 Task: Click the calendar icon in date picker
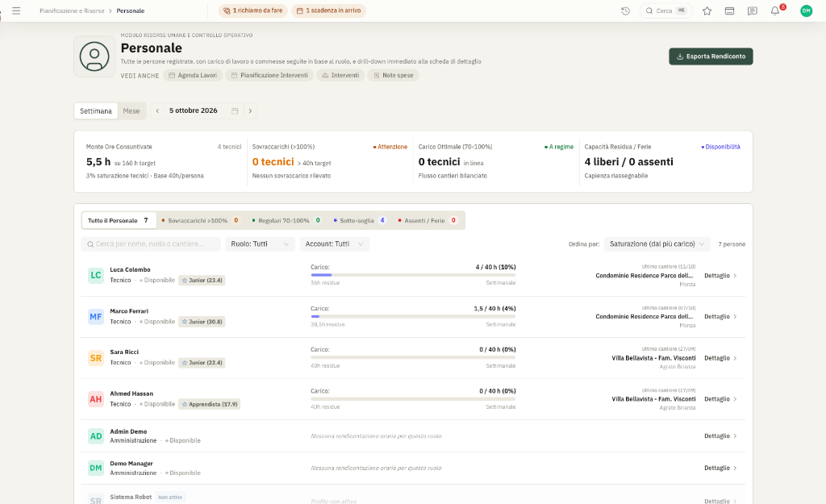235,110
